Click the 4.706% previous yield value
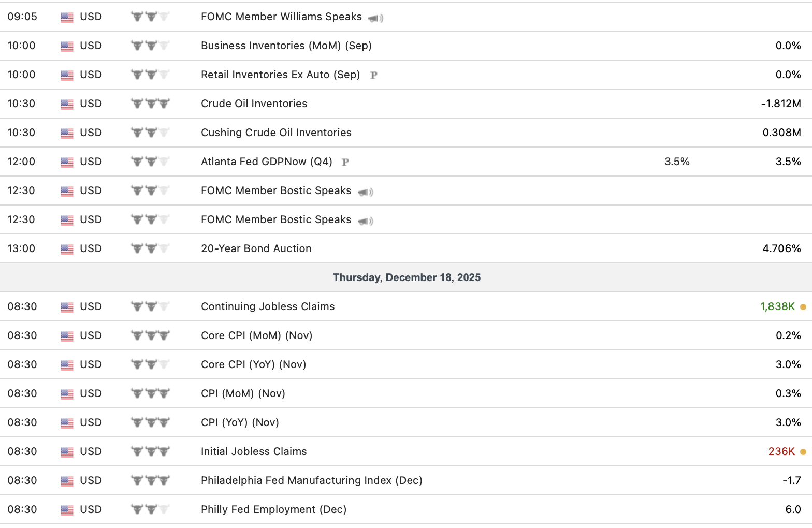812x528 pixels. [781, 248]
